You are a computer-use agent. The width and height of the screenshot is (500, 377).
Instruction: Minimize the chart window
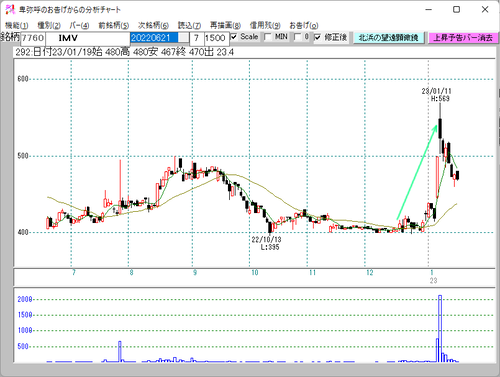429,9
